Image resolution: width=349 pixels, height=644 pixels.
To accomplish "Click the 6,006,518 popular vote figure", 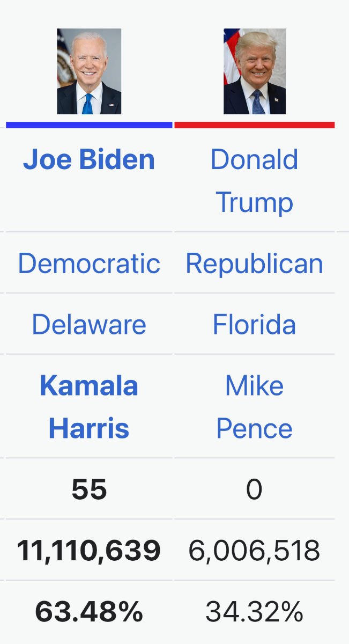I will (x=255, y=550).
